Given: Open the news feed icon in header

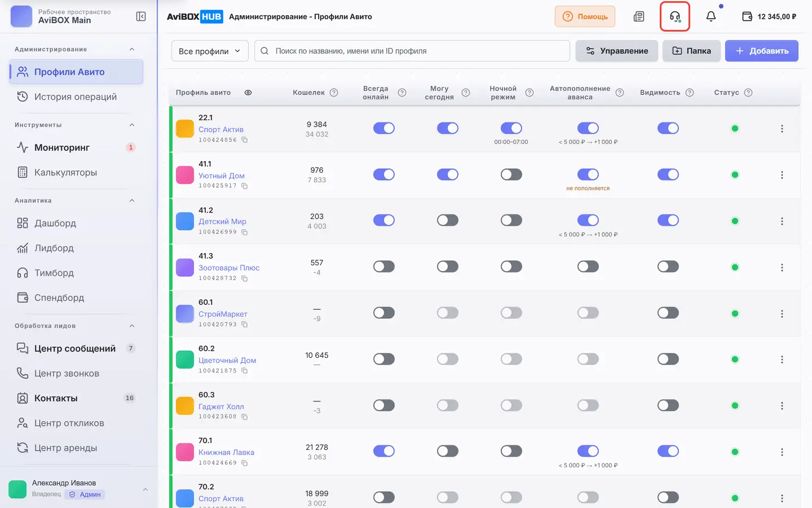Looking at the screenshot, I should click(x=639, y=16).
